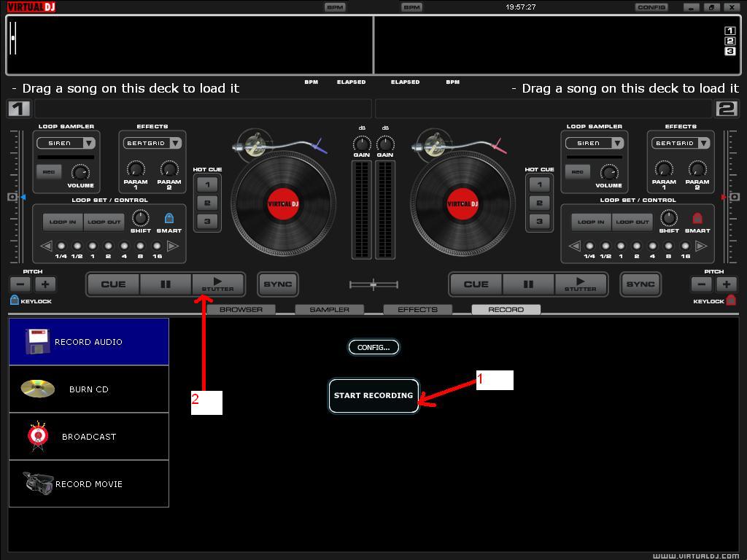The width and height of the screenshot is (747, 560).
Task: Toggle the right deck Keylock padlock
Action: coord(731,300)
